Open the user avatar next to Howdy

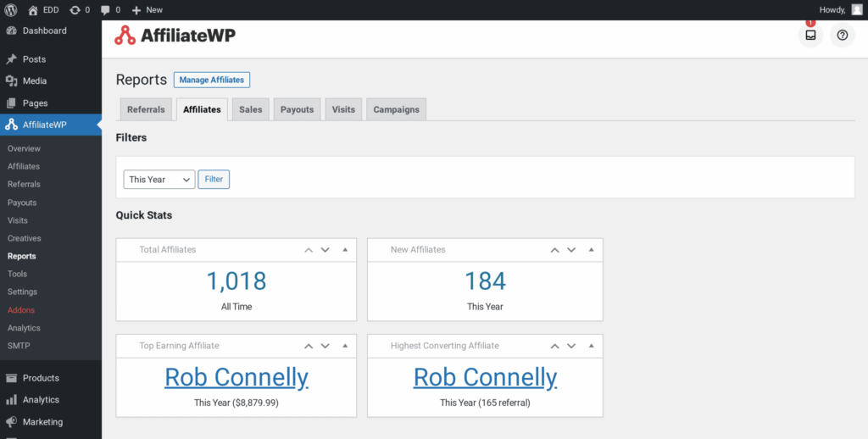(x=857, y=9)
